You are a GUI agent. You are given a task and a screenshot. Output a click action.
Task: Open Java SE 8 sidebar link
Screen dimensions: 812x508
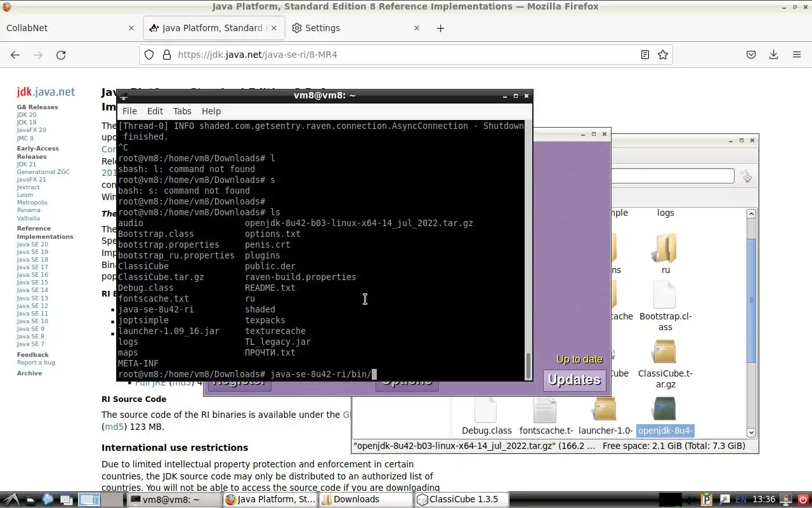31,337
